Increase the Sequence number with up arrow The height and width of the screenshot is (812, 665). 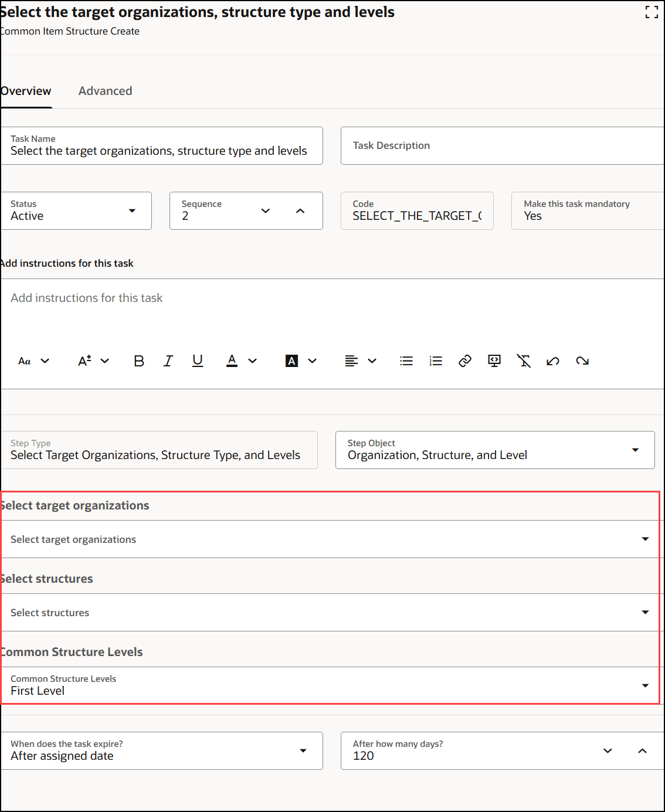[301, 210]
